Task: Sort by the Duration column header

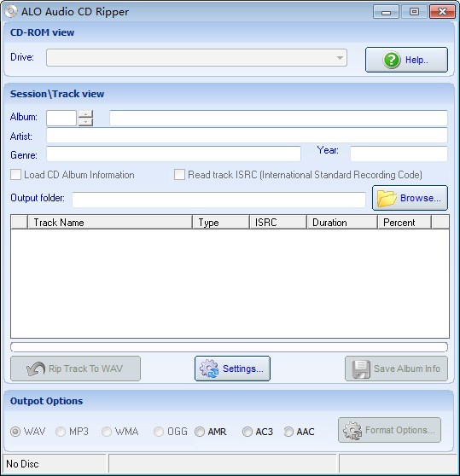Action: [342, 222]
